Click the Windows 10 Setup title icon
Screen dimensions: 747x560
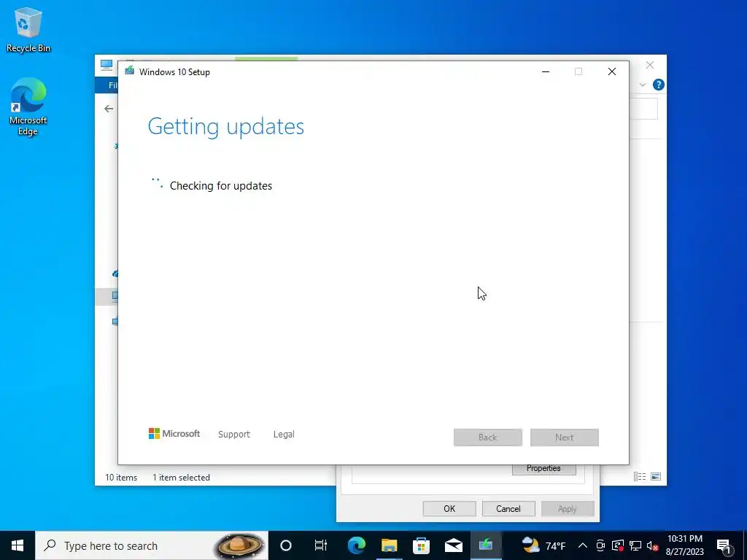click(x=130, y=71)
